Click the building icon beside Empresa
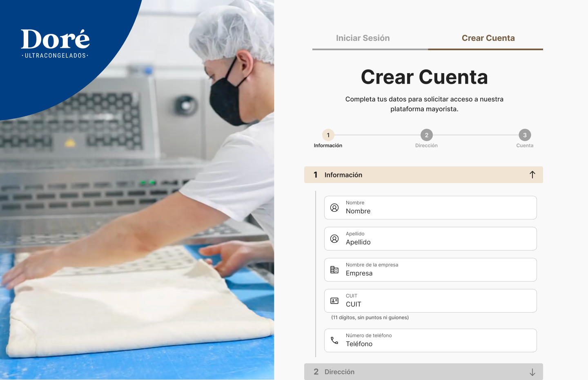 coord(334,270)
